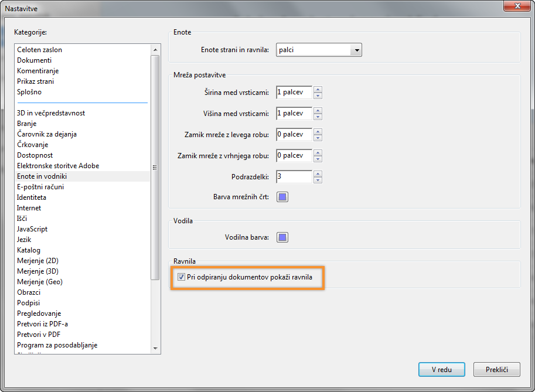Open the 'Enote strani in ravnila' dropdown
The height and width of the screenshot is (392, 535).
pyautogui.click(x=319, y=50)
